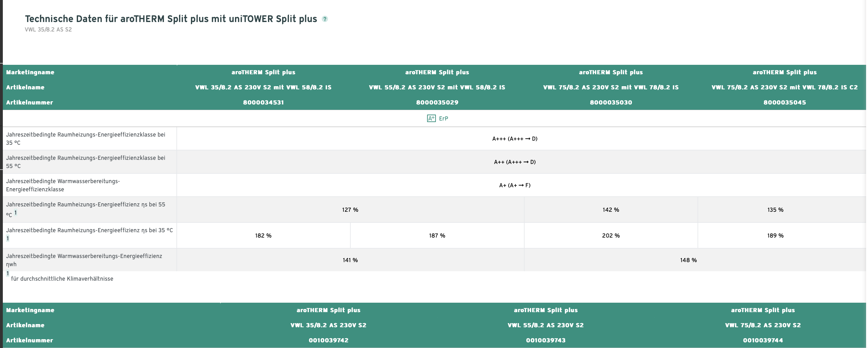Click the 182 % efficiency value

click(263, 236)
